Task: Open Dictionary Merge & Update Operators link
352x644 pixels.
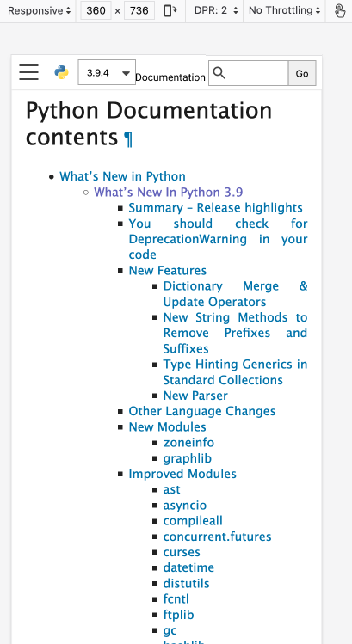Action: [235, 294]
